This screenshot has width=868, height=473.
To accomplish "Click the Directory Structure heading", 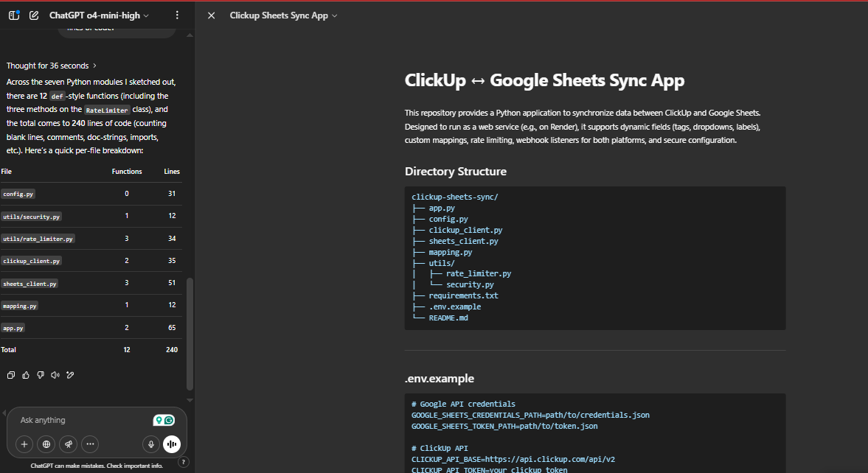I will click(x=456, y=172).
